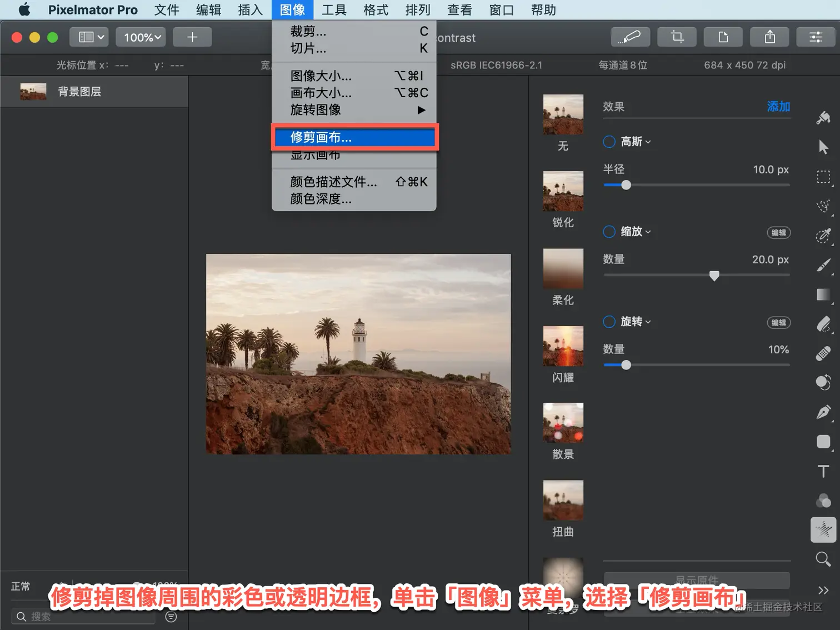Open the 文件 menu

point(167,9)
